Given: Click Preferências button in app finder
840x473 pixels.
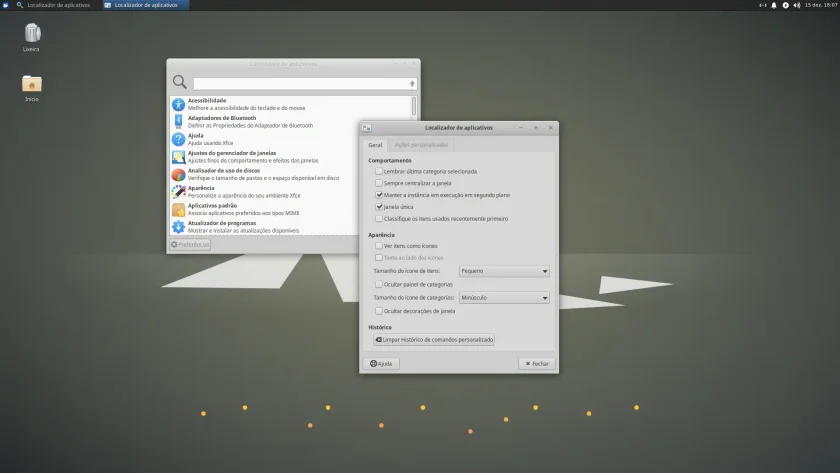Looking at the screenshot, I should pyautogui.click(x=190, y=244).
